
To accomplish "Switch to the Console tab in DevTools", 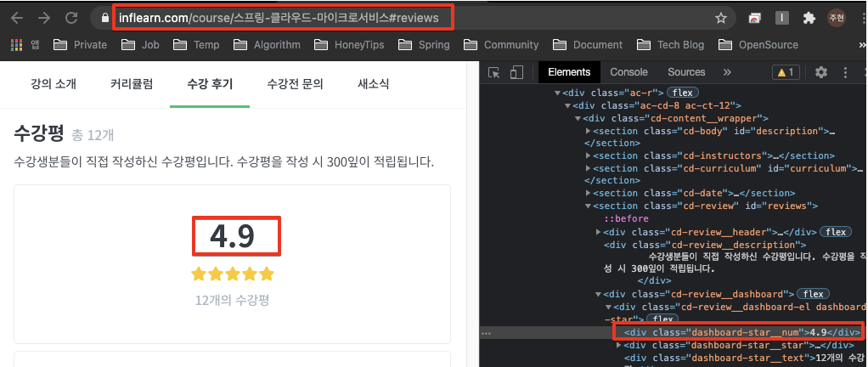I will coord(628,72).
